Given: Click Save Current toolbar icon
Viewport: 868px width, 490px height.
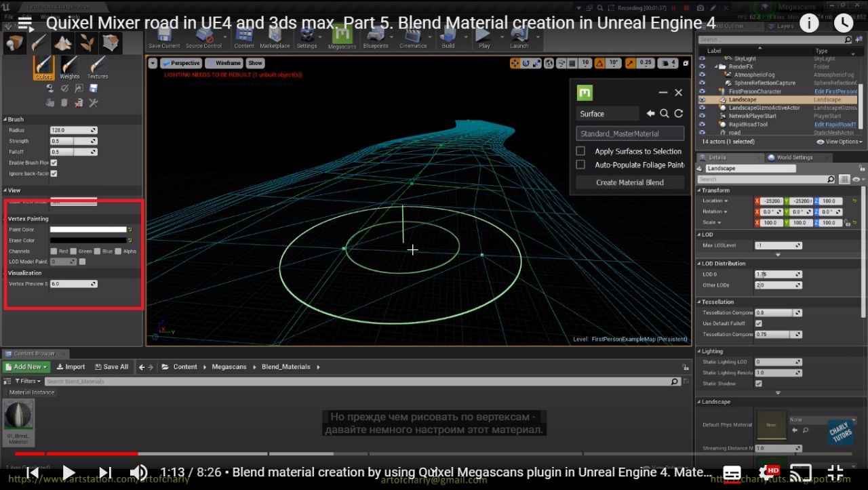Looking at the screenshot, I should tap(164, 38).
